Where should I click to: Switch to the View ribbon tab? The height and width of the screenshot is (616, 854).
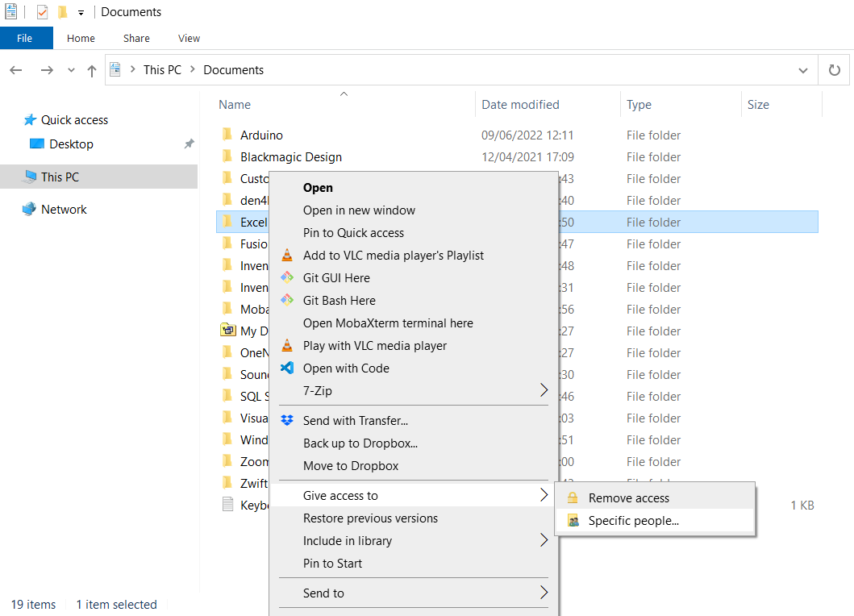(189, 38)
